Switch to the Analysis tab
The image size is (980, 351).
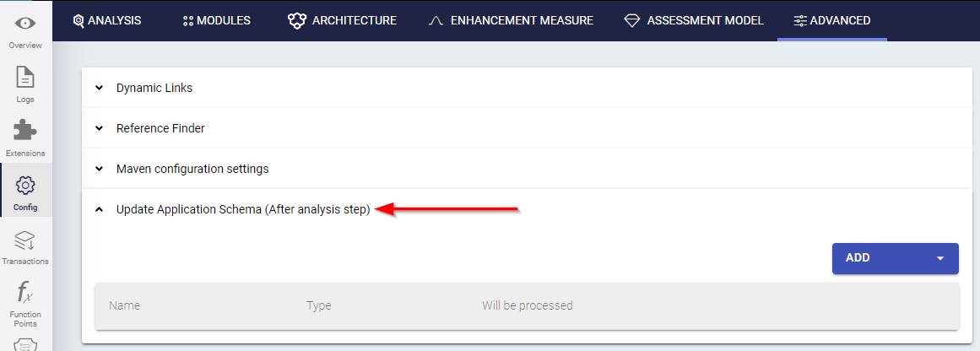(x=107, y=20)
